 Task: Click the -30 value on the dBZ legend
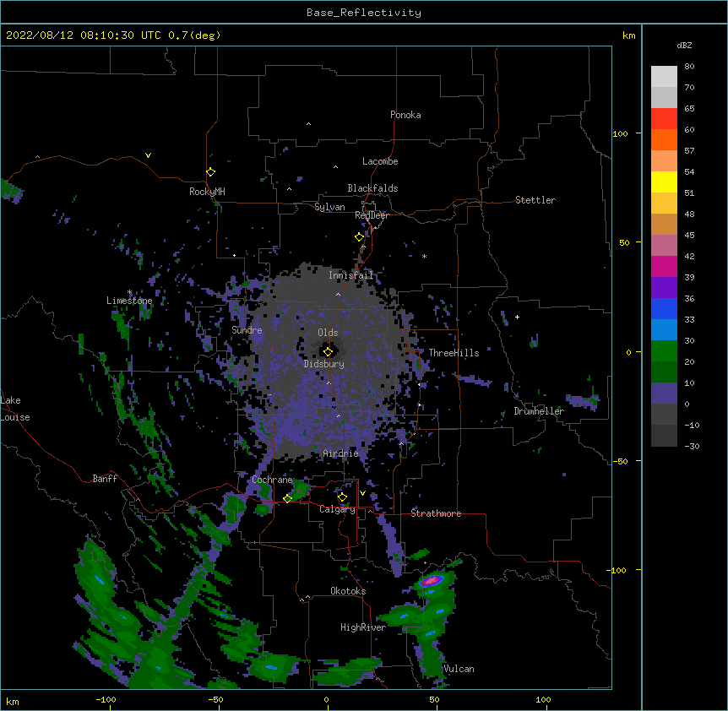point(692,446)
